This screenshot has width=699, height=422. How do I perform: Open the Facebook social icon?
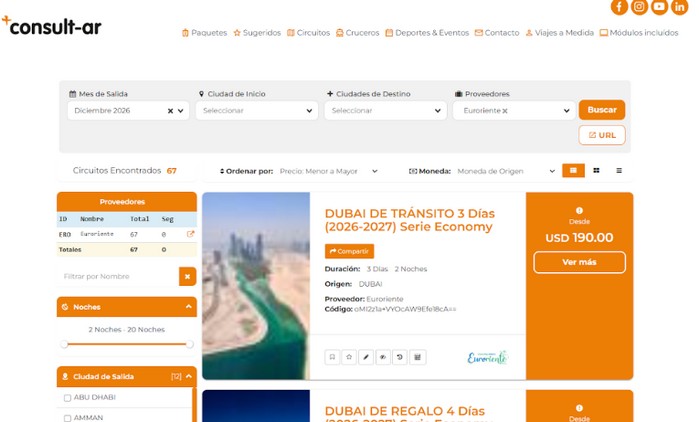619,8
